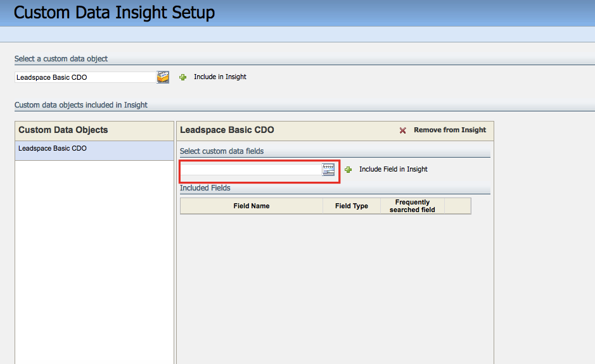Click the green plus beside Include Field in Insight
This screenshot has width=595, height=364.
(349, 170)
